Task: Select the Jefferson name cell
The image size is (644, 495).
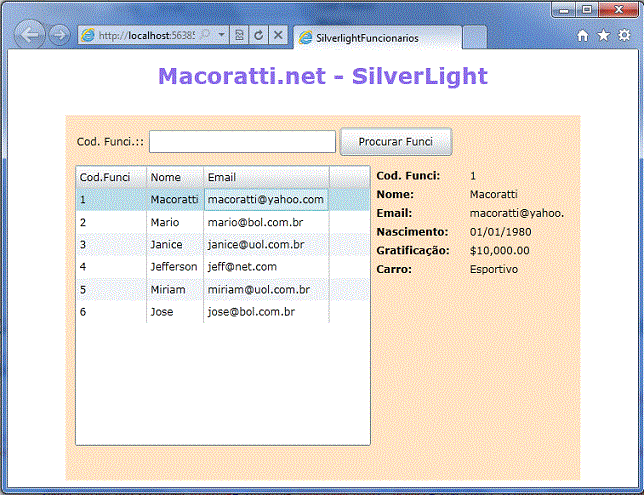Action: [x=175, y=267]
